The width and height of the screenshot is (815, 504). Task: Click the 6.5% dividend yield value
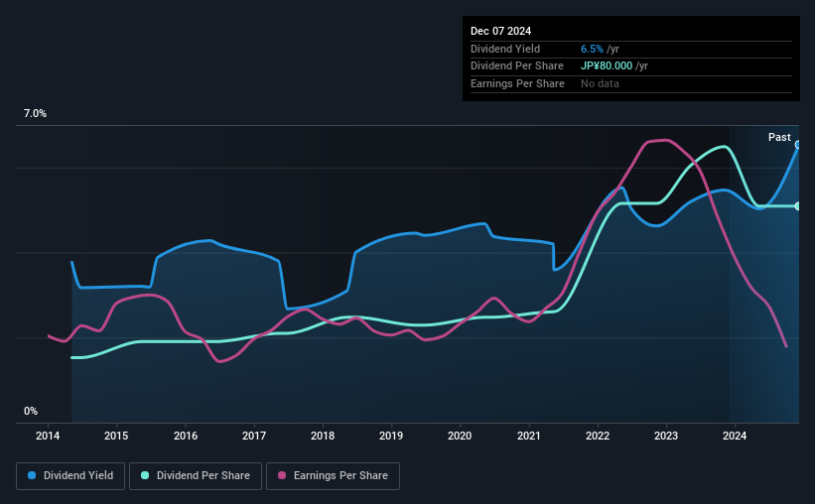point(592,49)
